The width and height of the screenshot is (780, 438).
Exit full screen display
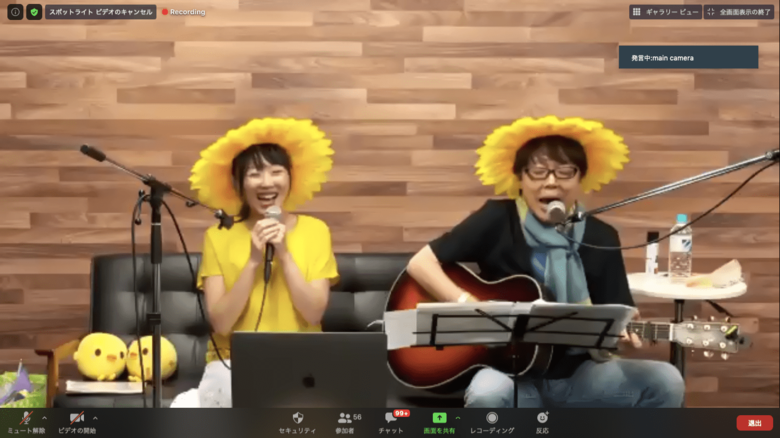(x=739, y=12)
